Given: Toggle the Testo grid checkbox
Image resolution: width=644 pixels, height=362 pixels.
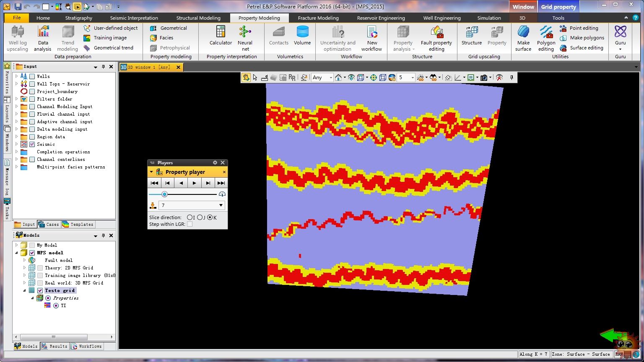Looking at the screenshot, I should click(40, 290).
